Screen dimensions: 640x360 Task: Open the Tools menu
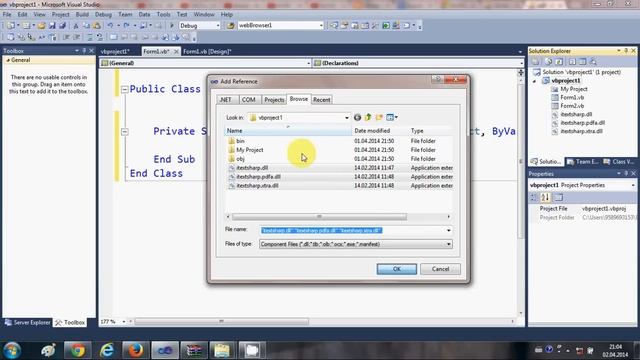point(163,14)
